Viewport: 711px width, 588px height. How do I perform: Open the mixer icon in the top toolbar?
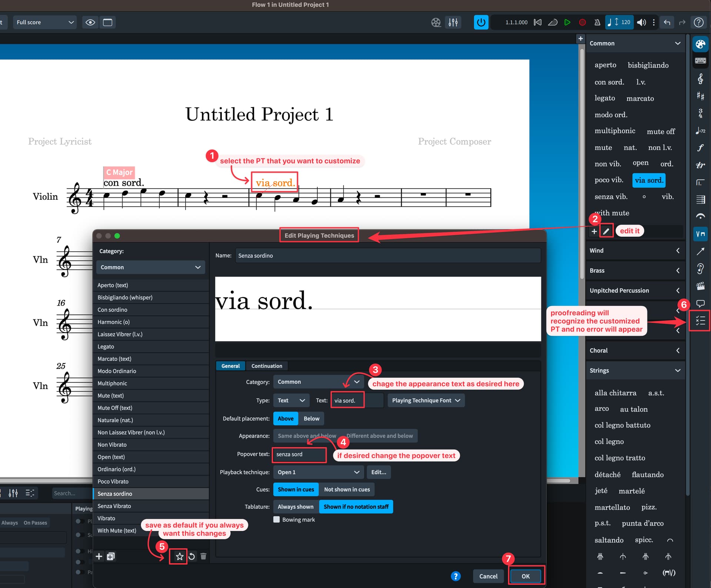click(x=453, y=22)
